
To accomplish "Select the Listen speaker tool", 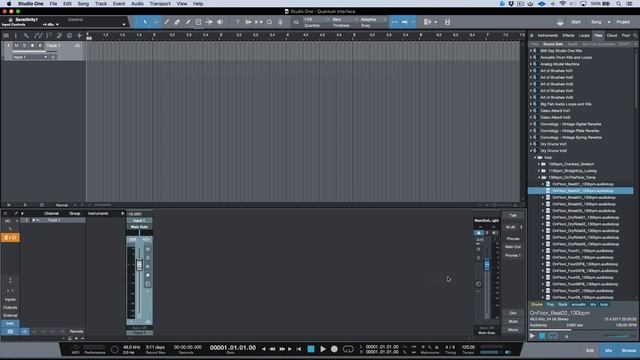I will coord(220,22).
